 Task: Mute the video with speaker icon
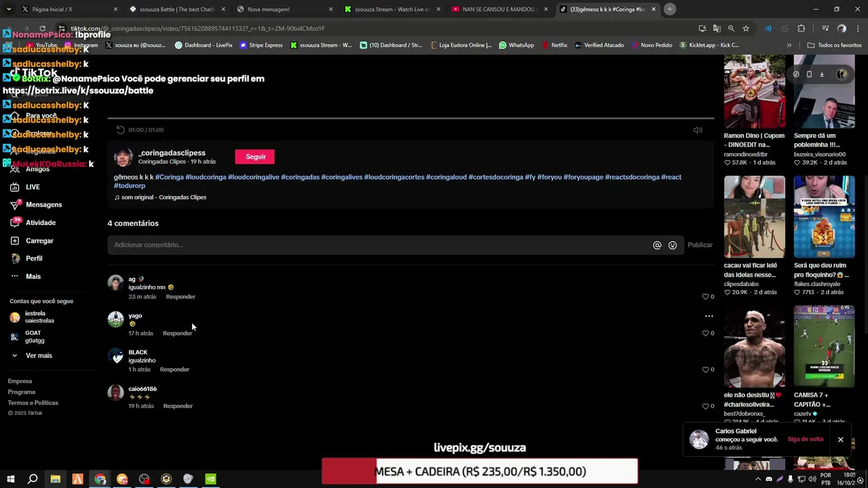point(698,130)
